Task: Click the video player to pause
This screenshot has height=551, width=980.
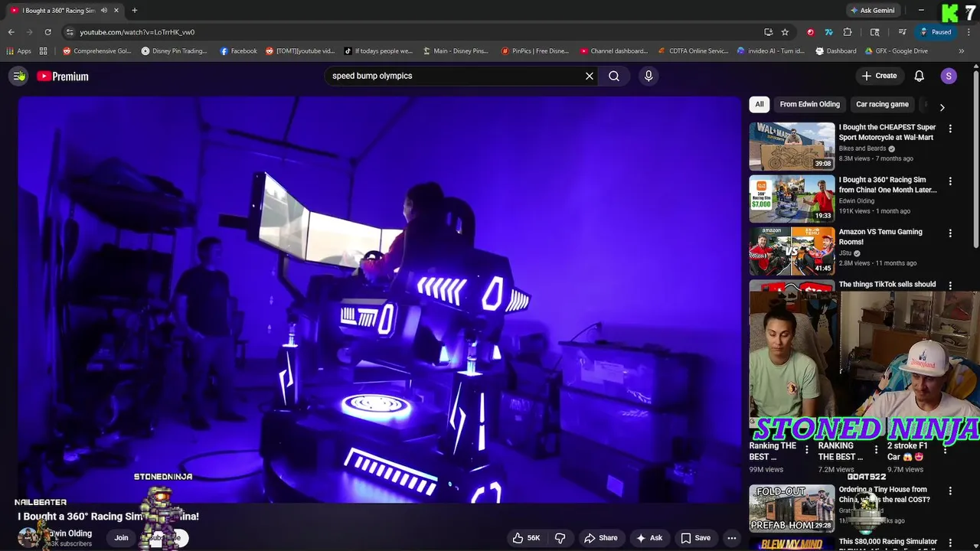Action: click(380, 298)
